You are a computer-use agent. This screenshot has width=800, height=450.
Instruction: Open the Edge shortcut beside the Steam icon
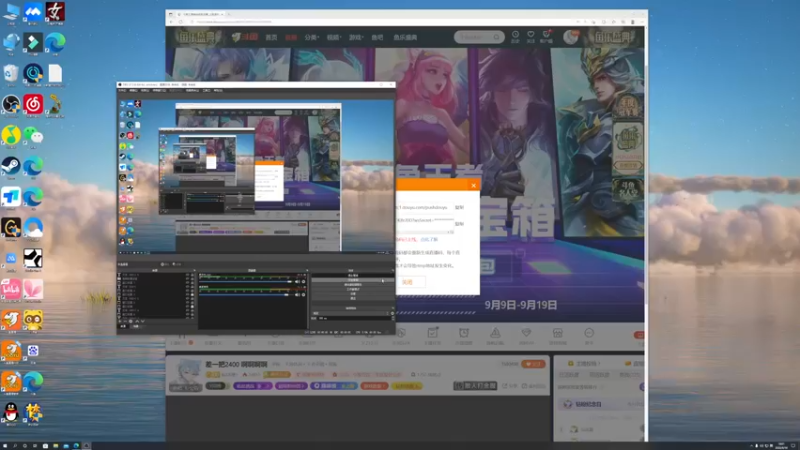pyautogui.click(x=33, y=166)
